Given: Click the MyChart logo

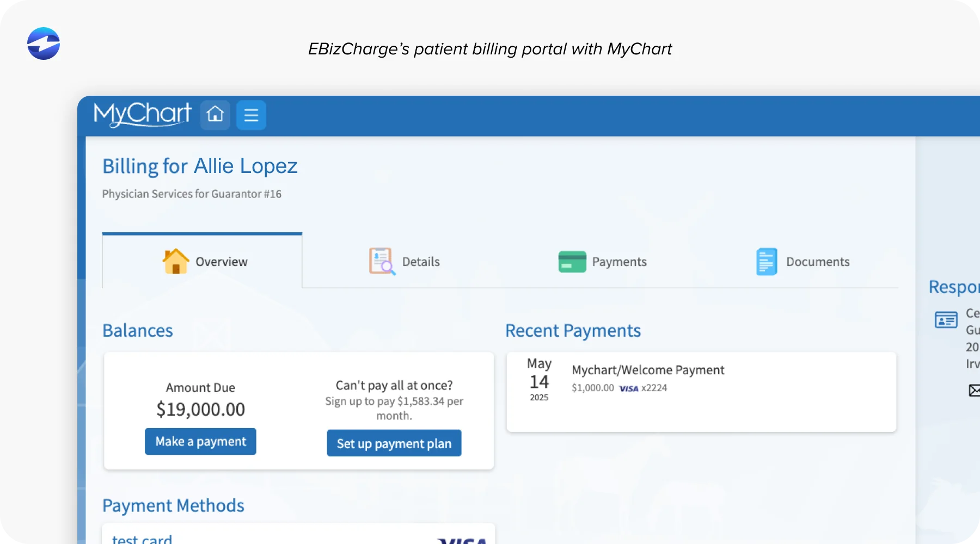Looking at the screenshot, I should coord(143,114).
